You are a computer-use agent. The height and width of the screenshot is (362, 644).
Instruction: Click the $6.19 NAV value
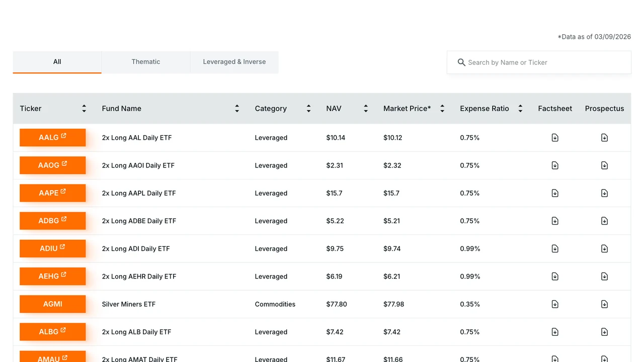pos(334,277)
